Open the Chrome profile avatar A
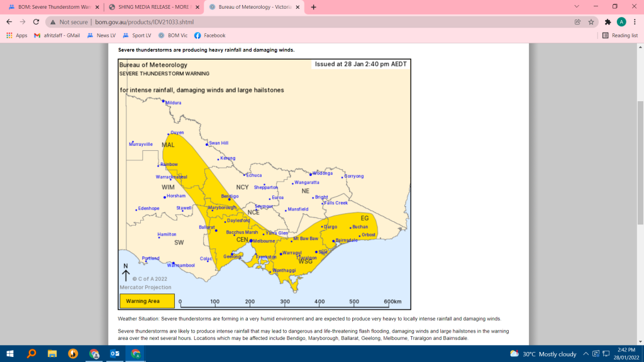 (621, 22)
